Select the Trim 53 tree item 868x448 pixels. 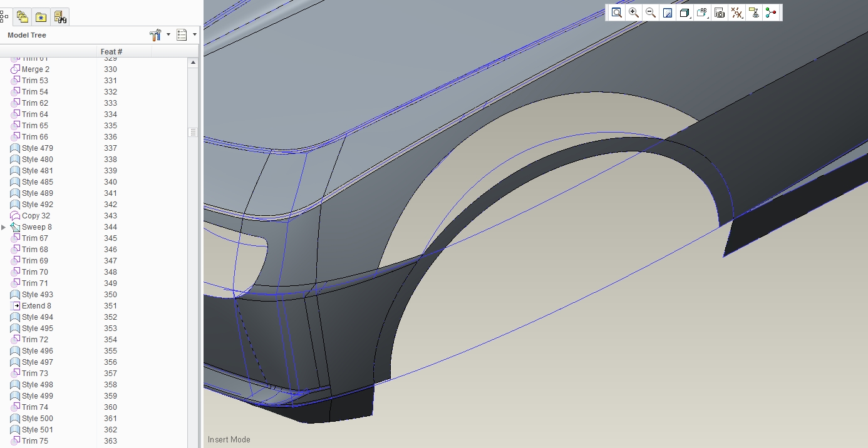[35, 81]
